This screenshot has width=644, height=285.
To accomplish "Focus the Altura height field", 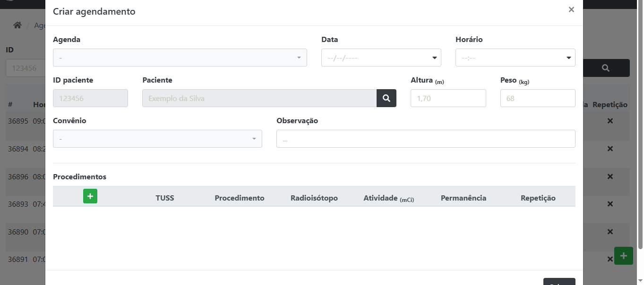I will [x=448, y=98].
